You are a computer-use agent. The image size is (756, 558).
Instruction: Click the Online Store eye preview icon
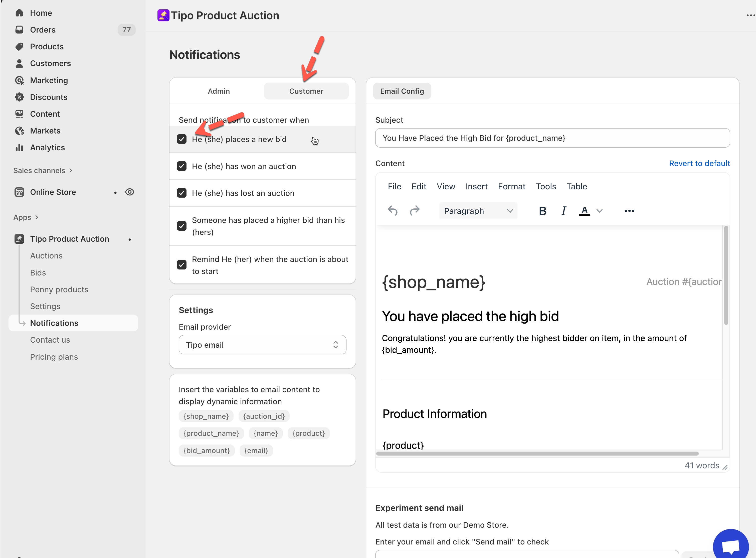pyautogui.click(x=130, y=192)
